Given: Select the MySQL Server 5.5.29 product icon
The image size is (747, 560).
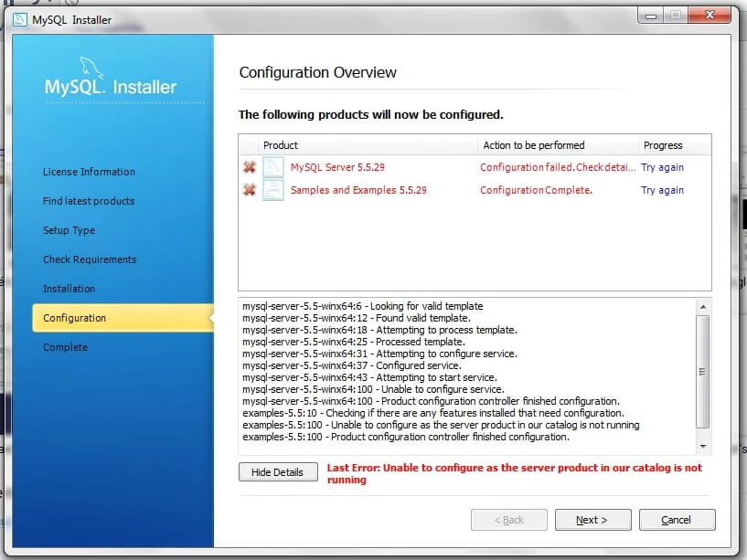Looking at the screenshot, I should 273,167.
